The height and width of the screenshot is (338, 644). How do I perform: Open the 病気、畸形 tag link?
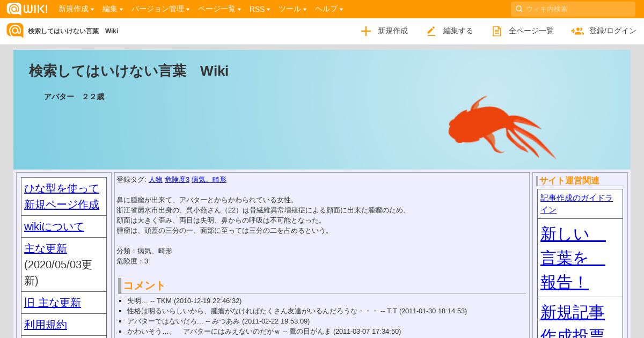tap(209, 180)
